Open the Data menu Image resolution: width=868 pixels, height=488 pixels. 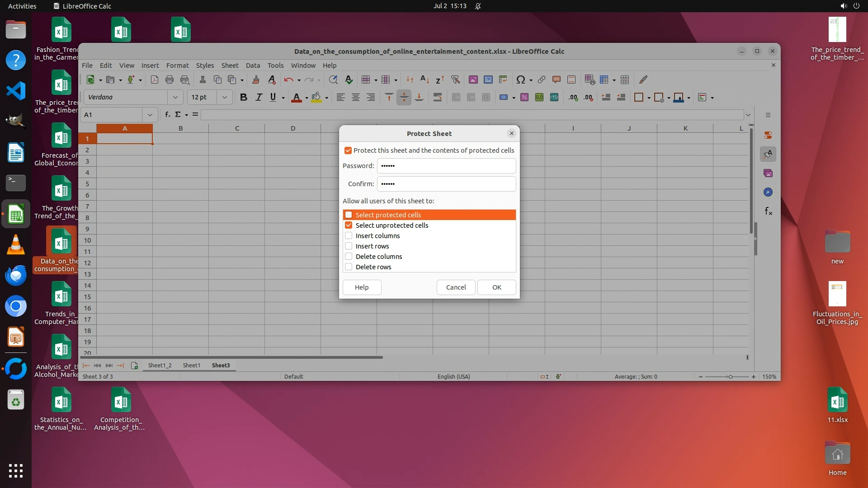[253, 65]
